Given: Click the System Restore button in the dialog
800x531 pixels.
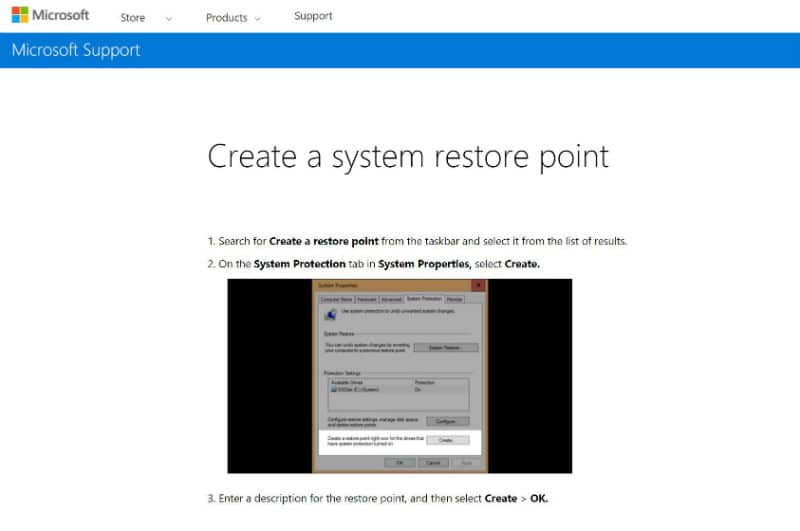Looking at the screenshot, I should 446,348.
